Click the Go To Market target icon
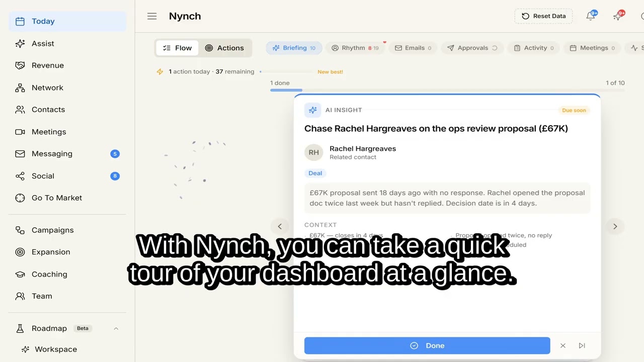Screen dimensions: 644x362 [x=20, y=198]
